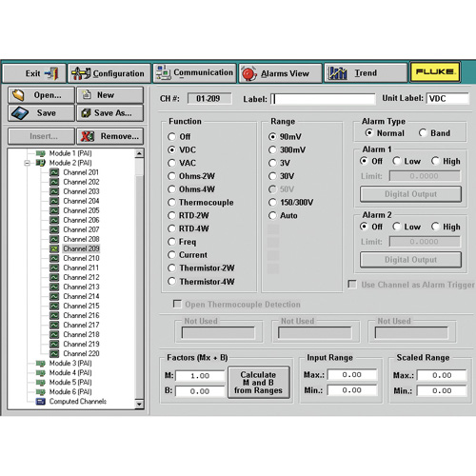Image resolution: width=476 pixels, height=476 pixels.
Task: Click the Unit Label field
Action: click(447, 98)
